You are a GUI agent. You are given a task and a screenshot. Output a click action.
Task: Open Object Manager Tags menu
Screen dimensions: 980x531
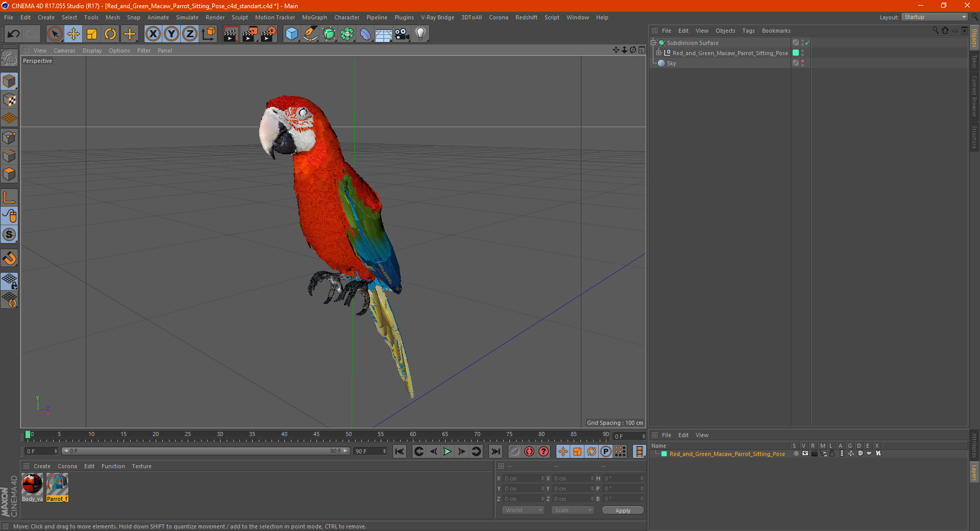pos(748,31)
